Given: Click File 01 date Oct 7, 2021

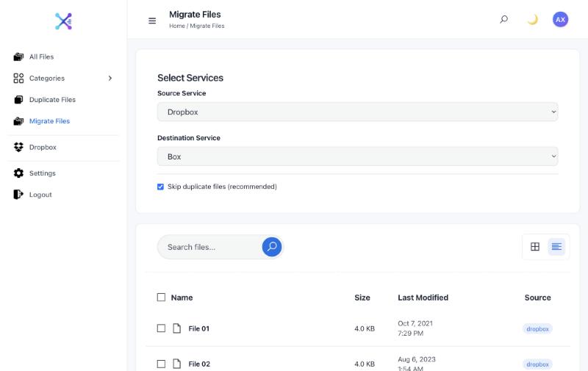Looking at the screenshot, I should tap(415, 323).
